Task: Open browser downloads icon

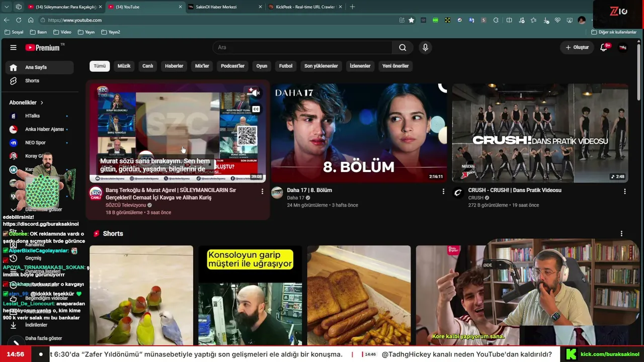Action: [x=546, y=20]
